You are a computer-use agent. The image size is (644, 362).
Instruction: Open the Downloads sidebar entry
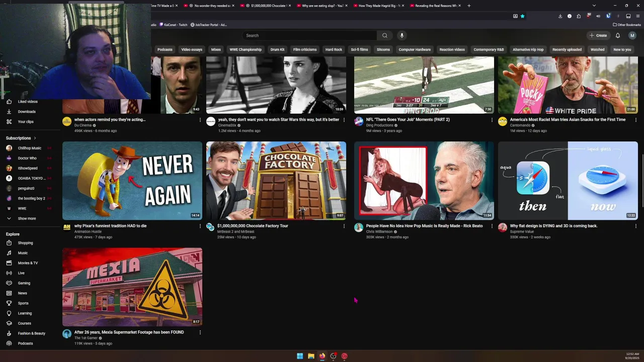27,112
